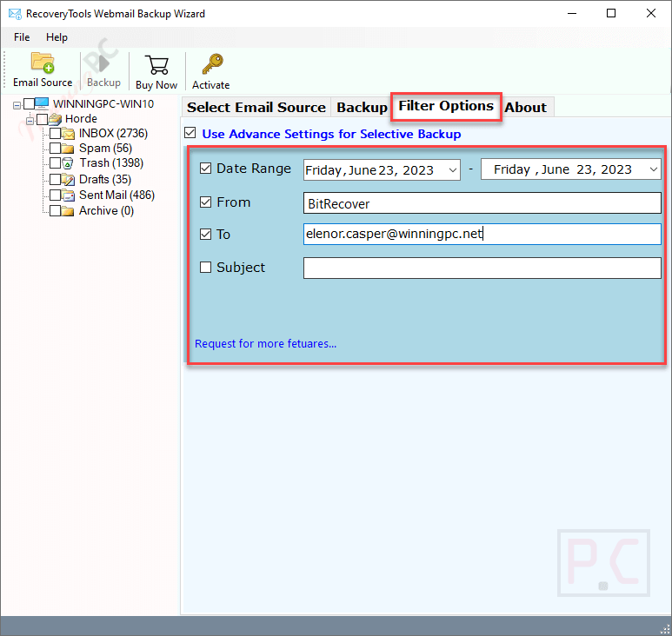The image size is (672, 636).
Task: Switch to Select Email Source tab
Action: pos(256,107)
